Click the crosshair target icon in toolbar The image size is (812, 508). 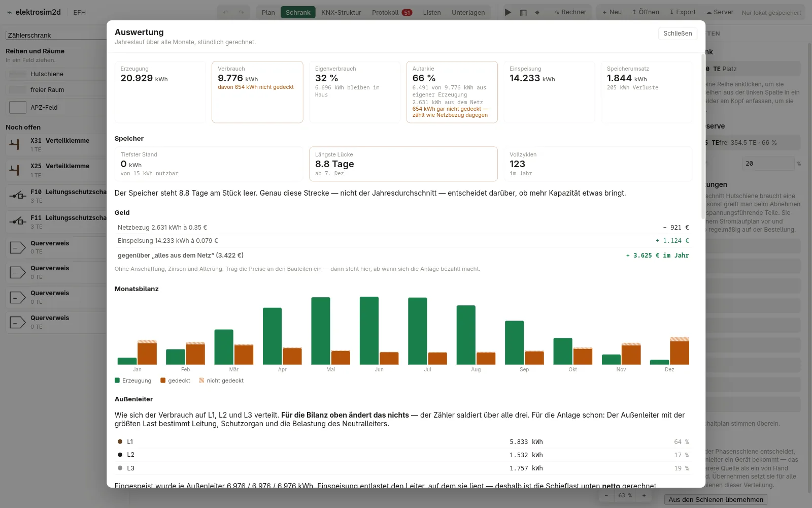(537, 12)
